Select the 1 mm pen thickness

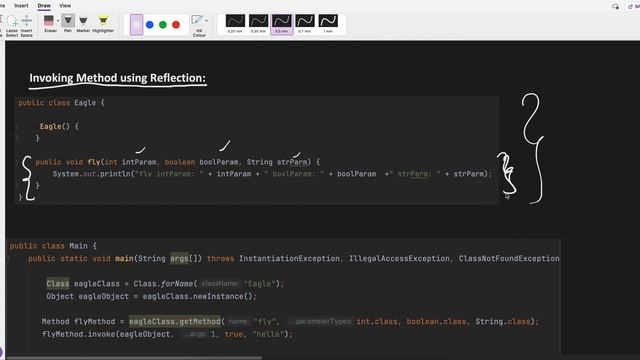coord(328,23)
